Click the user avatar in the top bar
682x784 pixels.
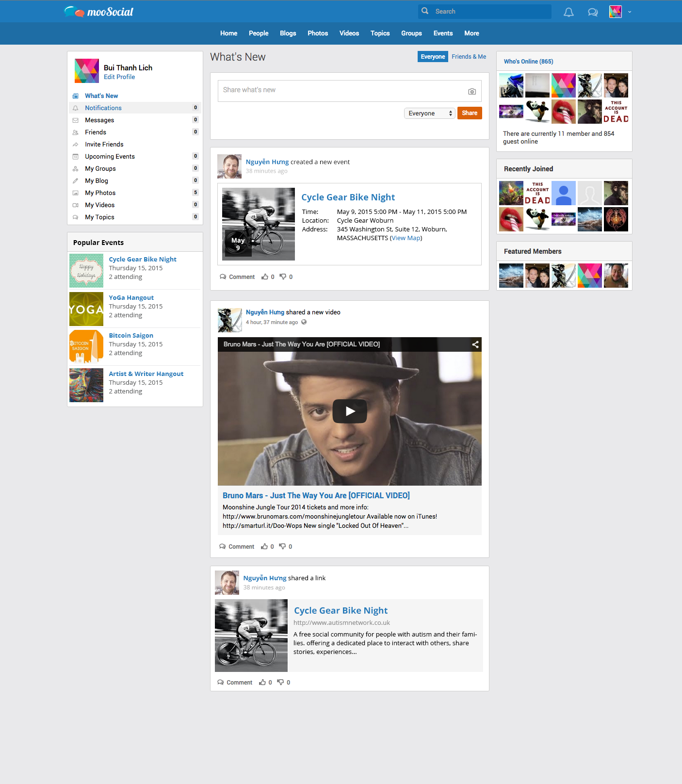[x=616, y=12]
